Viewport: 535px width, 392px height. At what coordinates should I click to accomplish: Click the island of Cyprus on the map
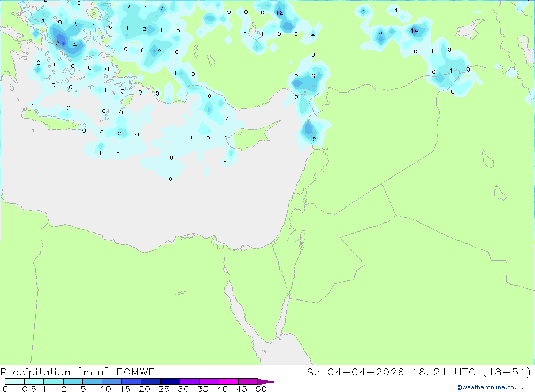[x=253, y=136]
